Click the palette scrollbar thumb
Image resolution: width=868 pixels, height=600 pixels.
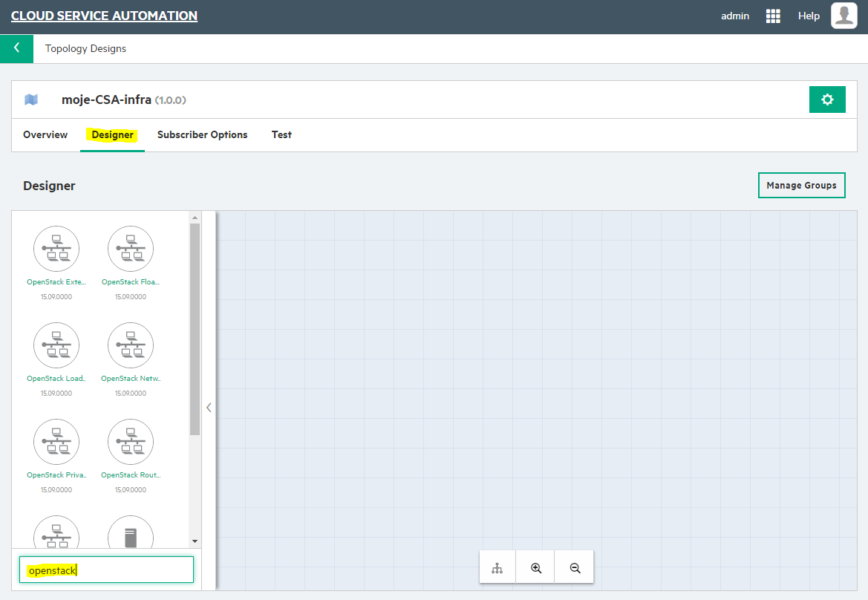(195, 330)
